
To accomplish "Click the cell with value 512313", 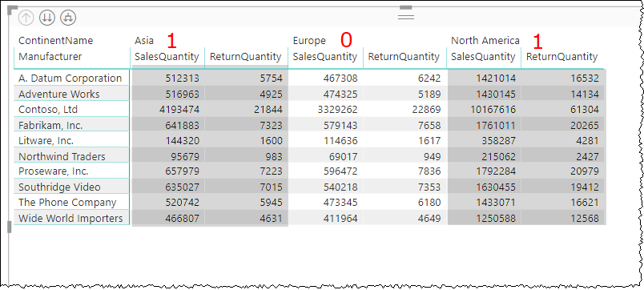I will coord(183,78).
